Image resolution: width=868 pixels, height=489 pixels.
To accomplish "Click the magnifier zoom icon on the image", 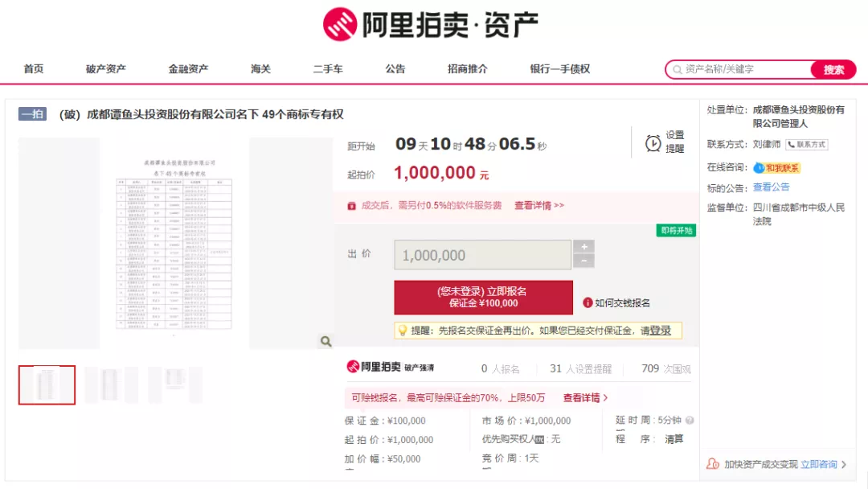I will (325, 341).
